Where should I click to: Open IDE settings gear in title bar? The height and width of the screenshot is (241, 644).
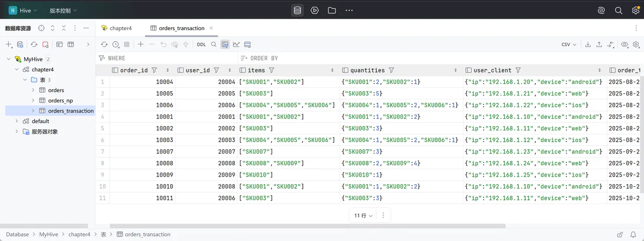[635, 10]
